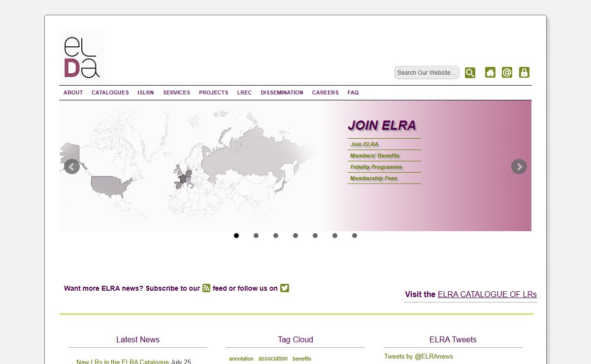
Task: Follow the Join ELRA link in slider
Action: [364, 144]
